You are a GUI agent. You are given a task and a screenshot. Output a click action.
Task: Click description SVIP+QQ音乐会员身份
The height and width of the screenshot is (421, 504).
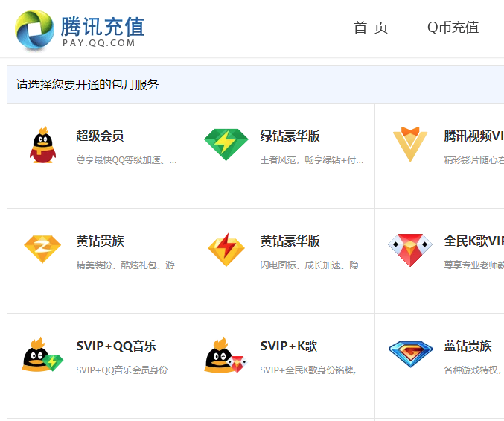126,370
